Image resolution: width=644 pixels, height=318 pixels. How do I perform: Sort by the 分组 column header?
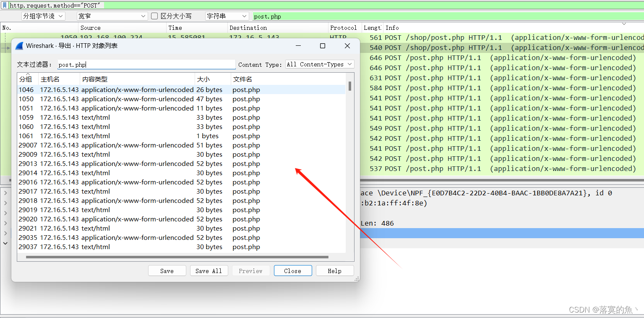pos(28,79)
